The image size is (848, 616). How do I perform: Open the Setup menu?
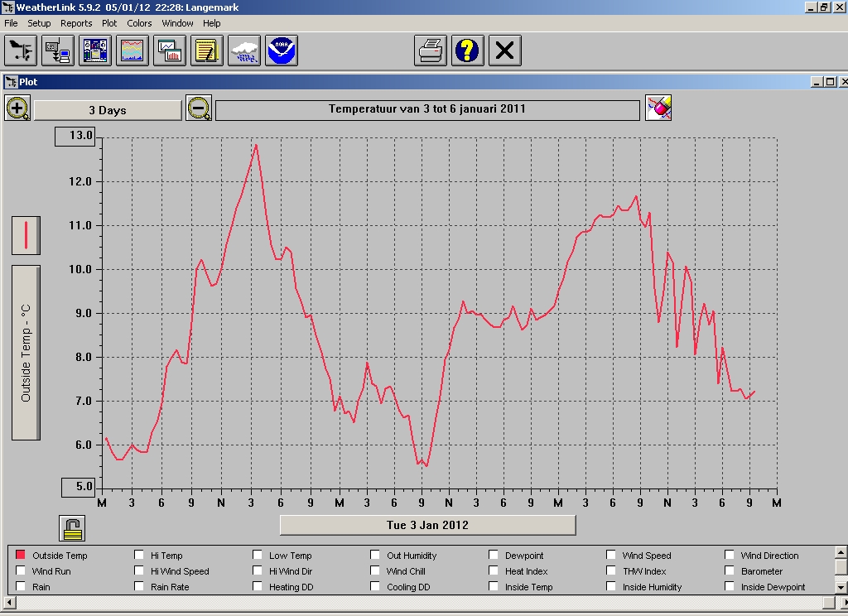[x=39, y=23]
